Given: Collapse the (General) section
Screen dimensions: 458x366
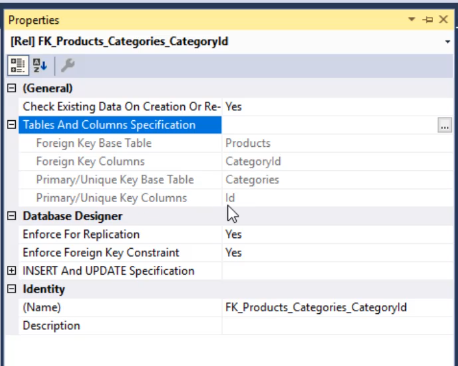Looking at the screenshot, I should coord(12,88).
